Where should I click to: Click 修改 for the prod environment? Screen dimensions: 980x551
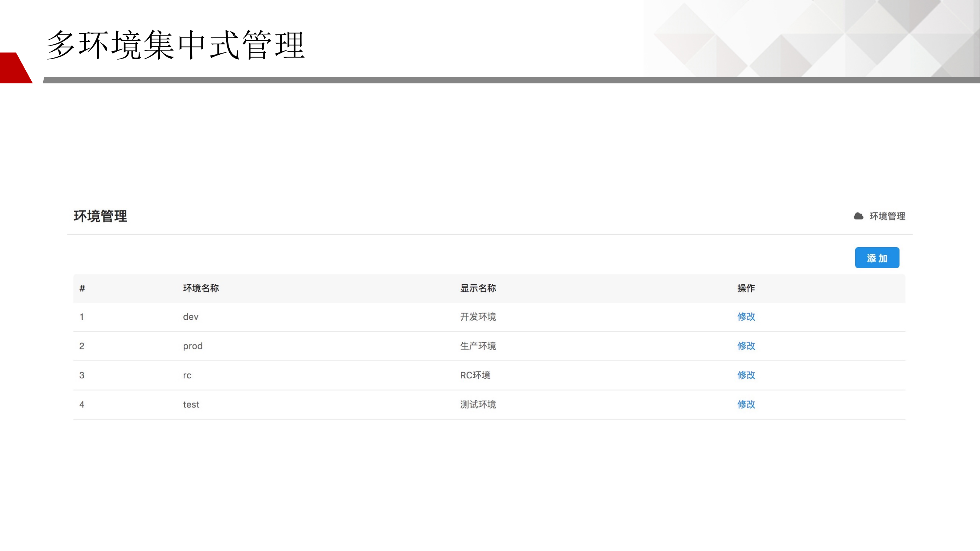(x=746, y=346)
